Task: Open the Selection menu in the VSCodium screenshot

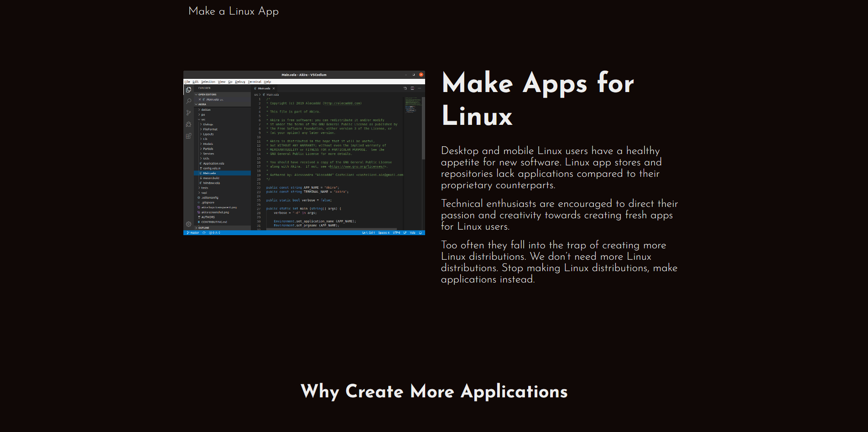Action: 208,82
